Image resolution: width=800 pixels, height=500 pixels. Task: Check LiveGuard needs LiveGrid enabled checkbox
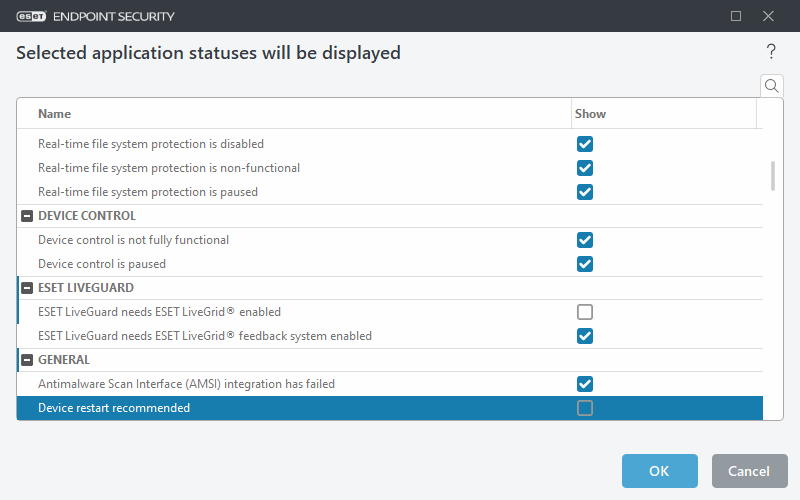click(585, 312)
